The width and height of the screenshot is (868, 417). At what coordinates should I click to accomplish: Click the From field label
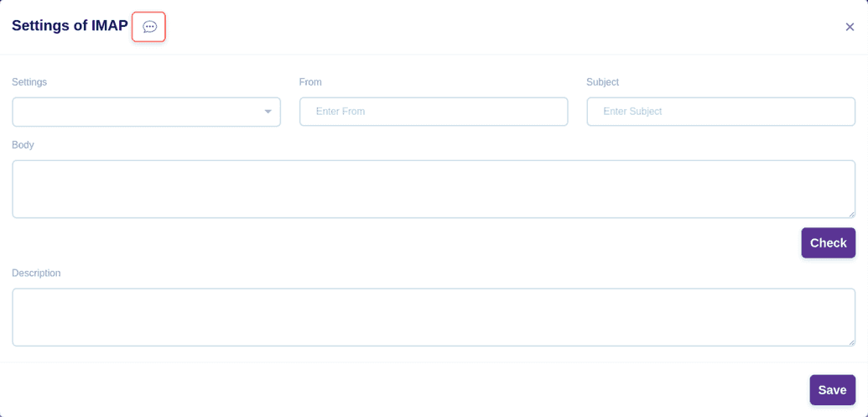(310, 82)
